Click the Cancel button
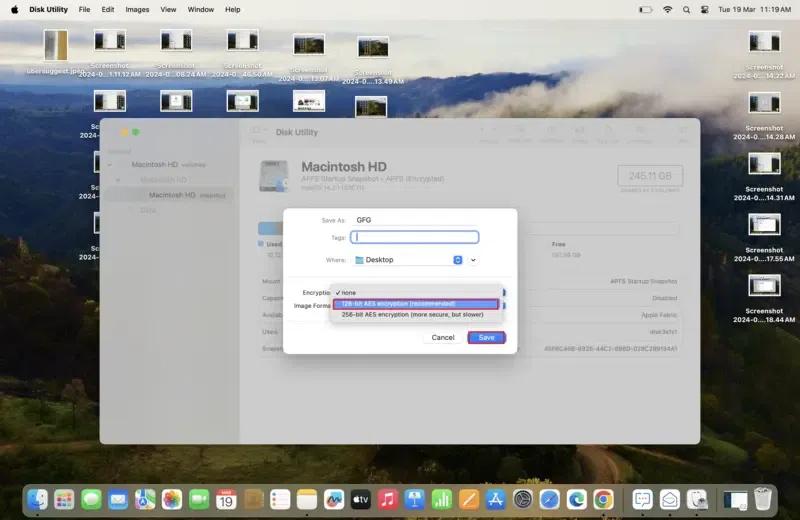The height and width of the screenshot is (520, 800). coord(443,338)
